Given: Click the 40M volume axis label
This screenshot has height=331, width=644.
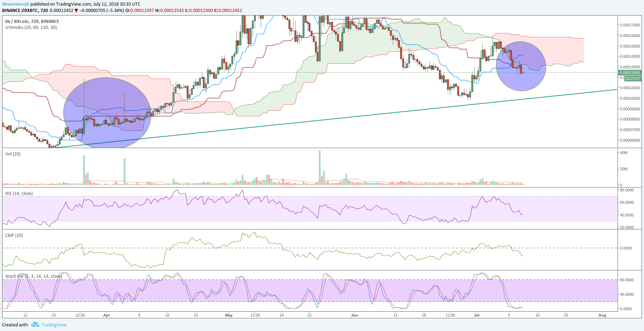Looking at the screenshot, I should [x=624, y=153].
